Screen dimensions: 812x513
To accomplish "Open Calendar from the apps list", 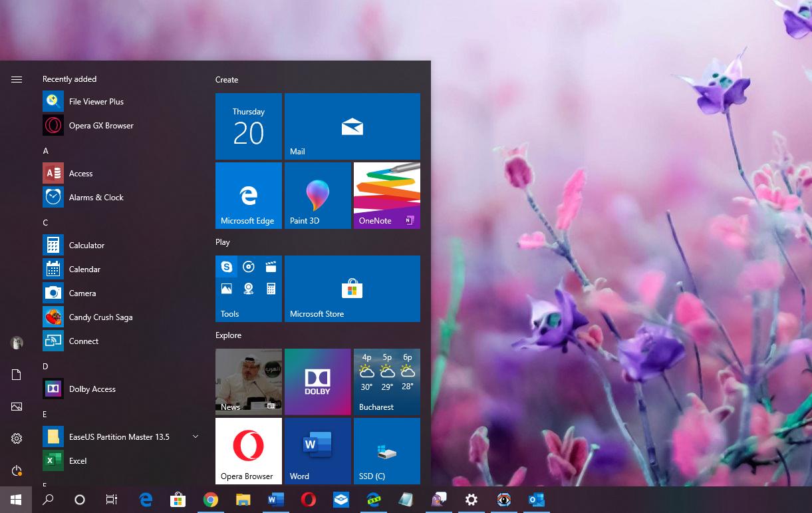I will coord(121,269).
